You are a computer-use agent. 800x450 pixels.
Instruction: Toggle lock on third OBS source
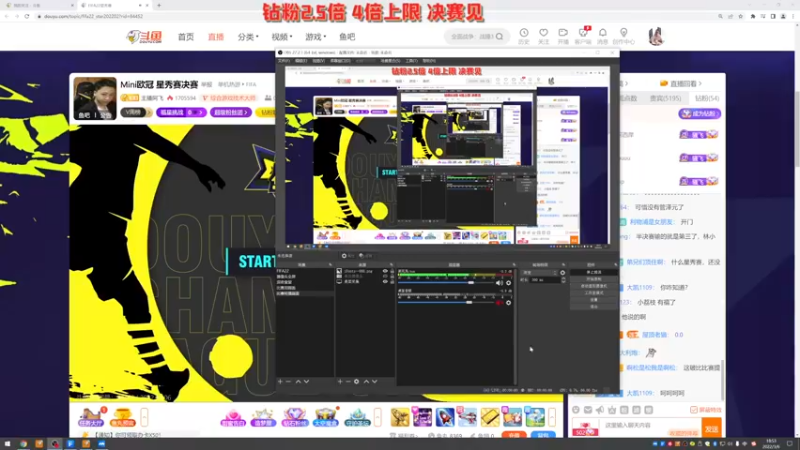[392, 281]
